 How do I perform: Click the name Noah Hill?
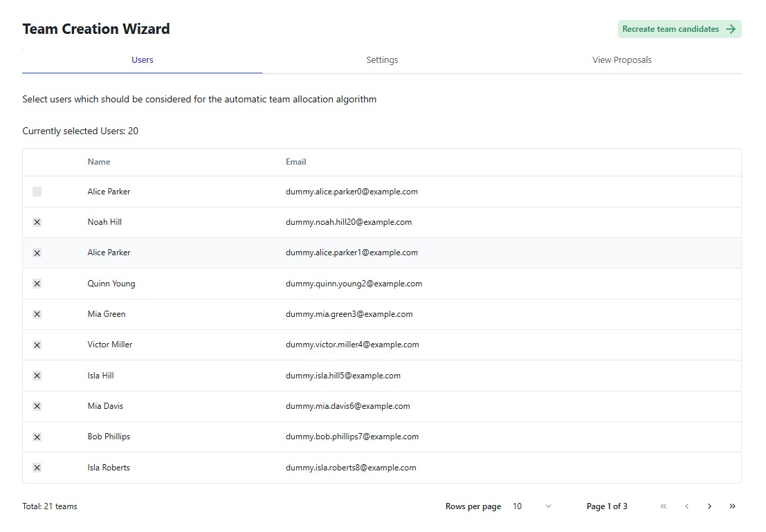tap(104, 222)
